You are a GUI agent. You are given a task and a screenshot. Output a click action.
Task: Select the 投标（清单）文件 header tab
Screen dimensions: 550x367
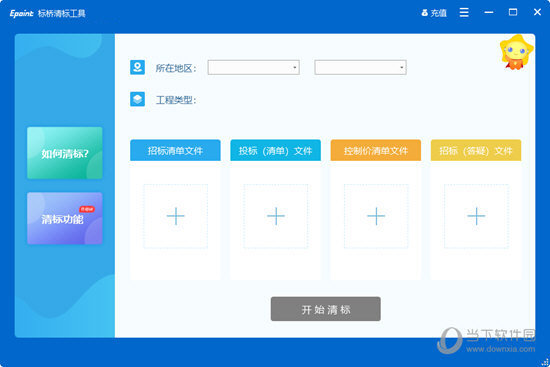pyautogui.click(x=276, y=151)
